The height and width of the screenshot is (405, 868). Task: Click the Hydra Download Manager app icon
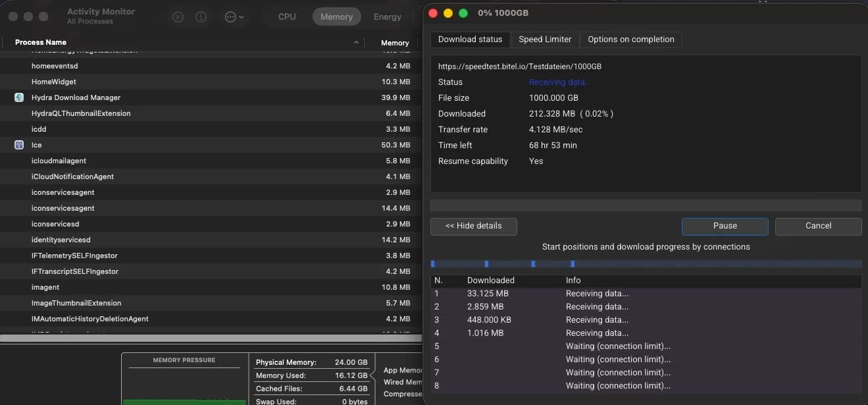19,97
